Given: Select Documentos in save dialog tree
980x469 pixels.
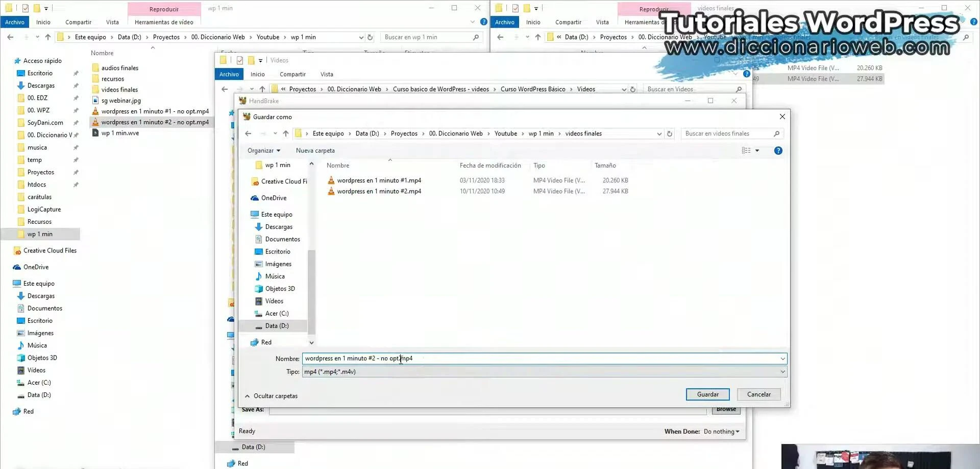Looking at the screenshot, I should [277, 239].
